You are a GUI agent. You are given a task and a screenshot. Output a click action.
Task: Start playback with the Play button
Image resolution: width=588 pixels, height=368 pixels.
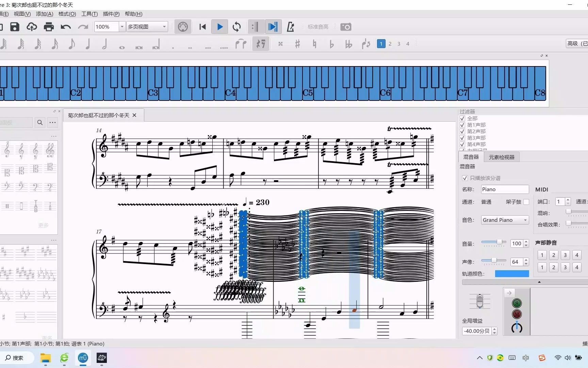(220, 27)
